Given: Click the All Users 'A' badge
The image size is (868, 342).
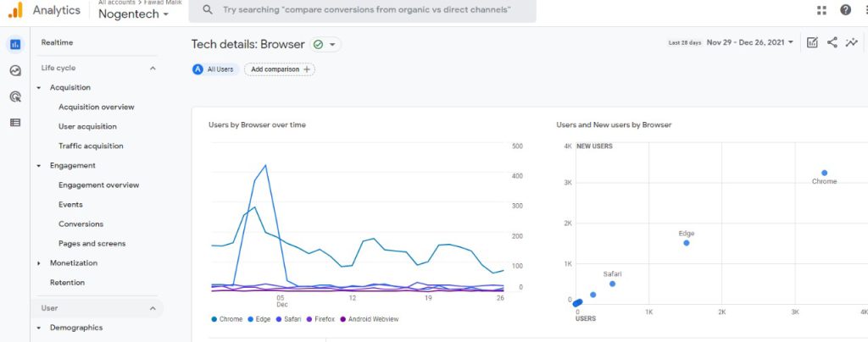Looking at the screenshot, I should [x=198, y=69].
